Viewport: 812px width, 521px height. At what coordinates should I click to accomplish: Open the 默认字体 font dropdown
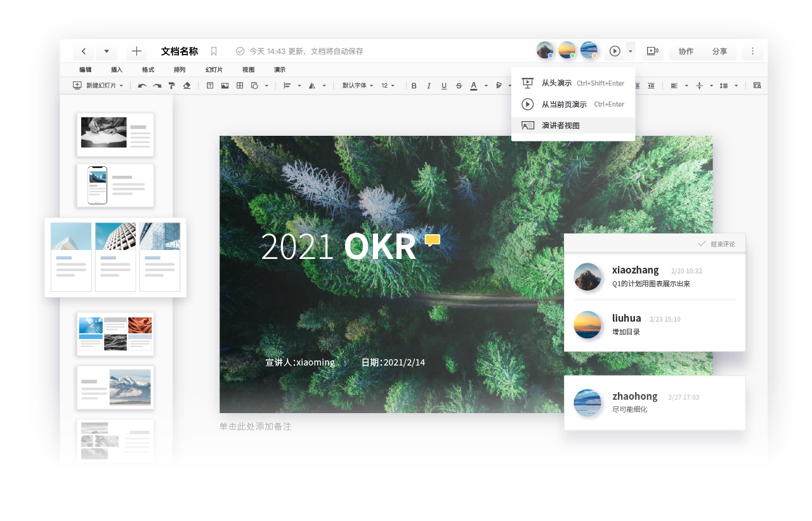(x=358, y=86)
